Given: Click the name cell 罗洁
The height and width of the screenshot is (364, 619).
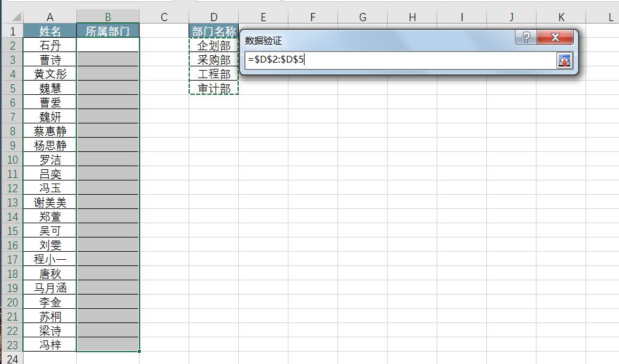Looking at the screenshot, I should pos(50,159).
